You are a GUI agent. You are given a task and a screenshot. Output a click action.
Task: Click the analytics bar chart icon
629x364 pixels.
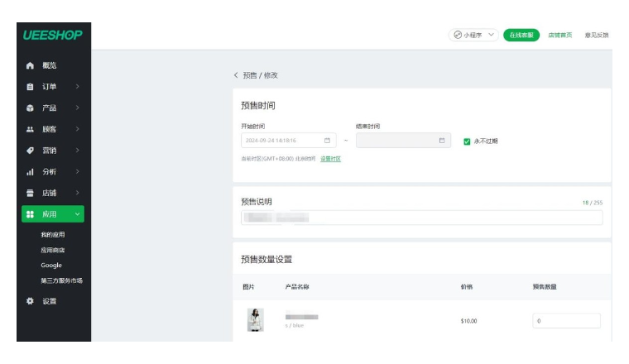(x=31, y=172)
